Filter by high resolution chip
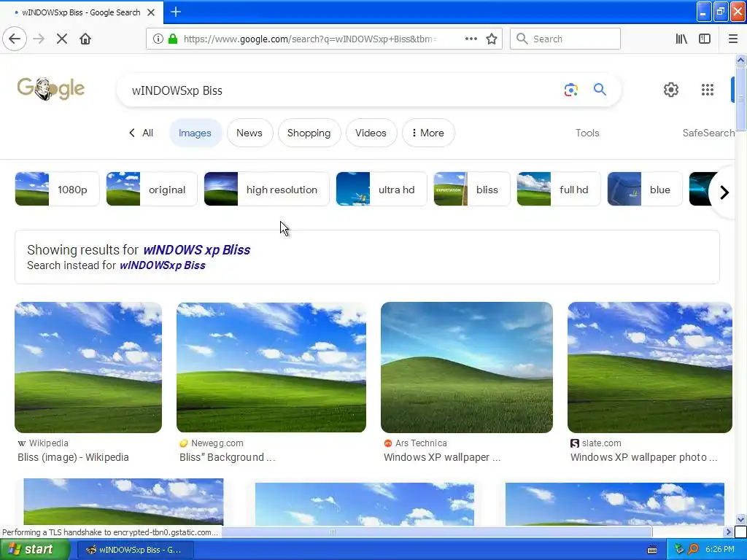The image size is (747, 560). (266, 189)
